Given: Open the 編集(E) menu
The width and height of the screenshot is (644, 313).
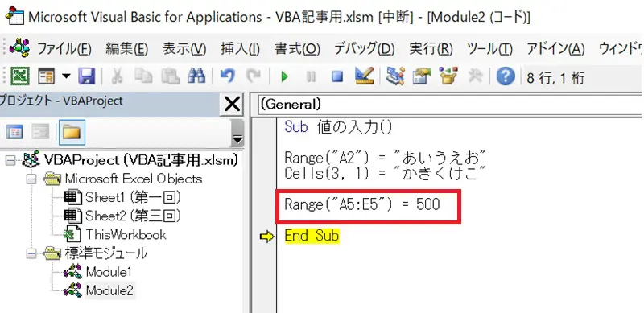Looking at the screenshot, I should click(127, 49).
